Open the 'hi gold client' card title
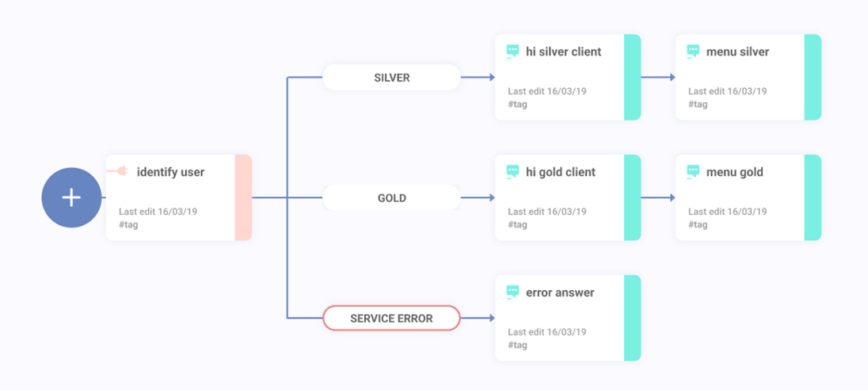This screenshot has height=390, width=868. pyautogui.click(x=561, y=172)
